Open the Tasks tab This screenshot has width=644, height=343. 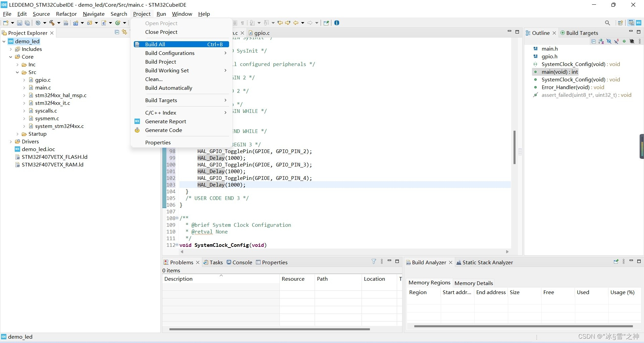click(x=213, y=262)
